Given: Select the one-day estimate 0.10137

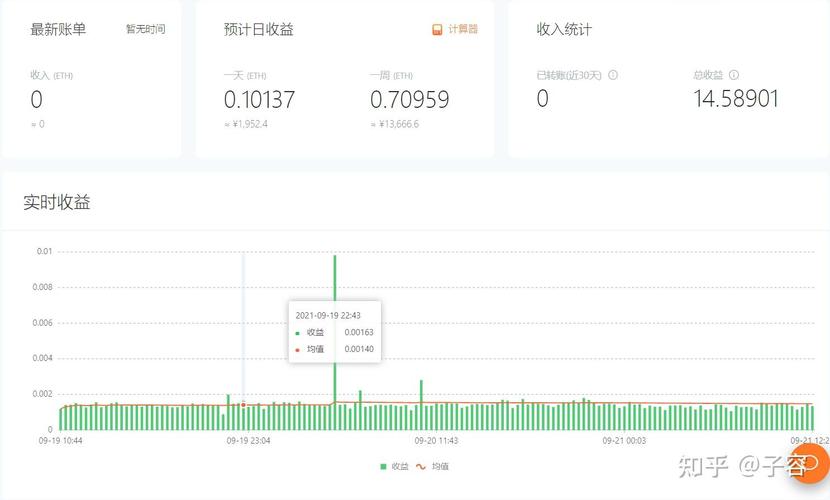Looking at the screenshot, I should pos(259,99).
